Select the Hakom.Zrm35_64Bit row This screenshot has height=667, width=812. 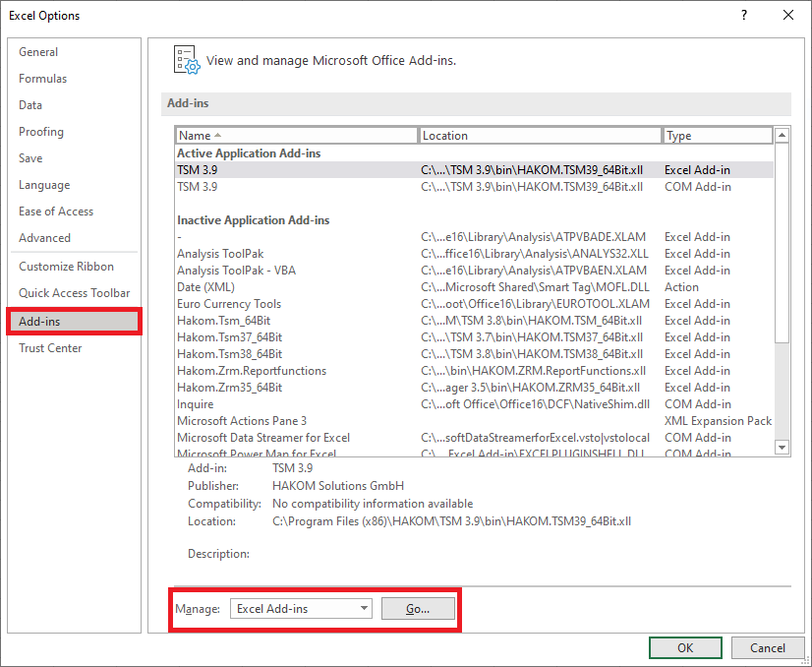[475, 388]
